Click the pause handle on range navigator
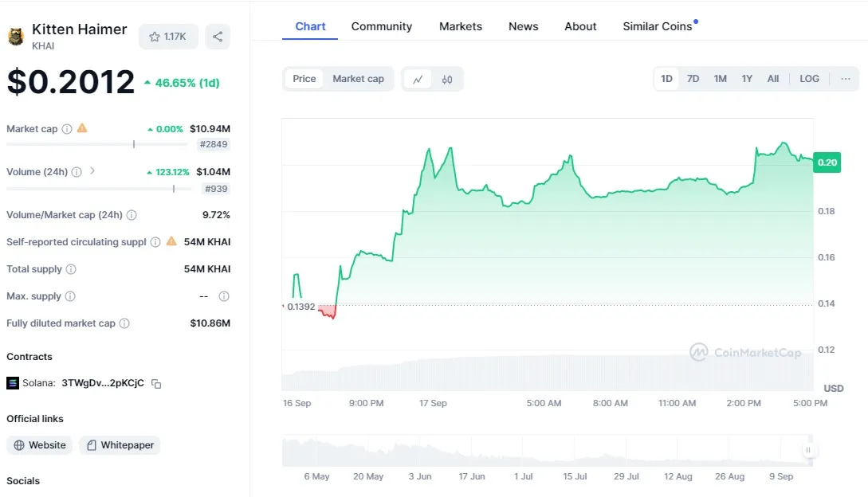 [808, 450]
